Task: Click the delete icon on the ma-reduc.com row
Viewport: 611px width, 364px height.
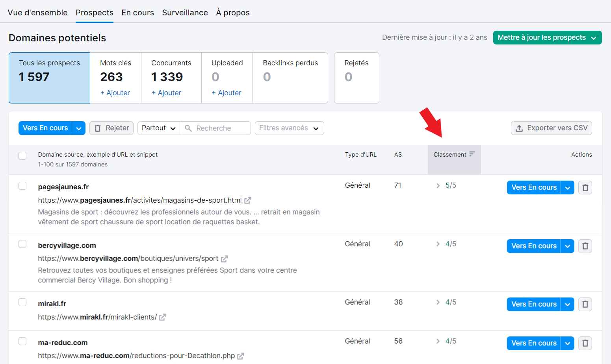Action: (585, 343)
